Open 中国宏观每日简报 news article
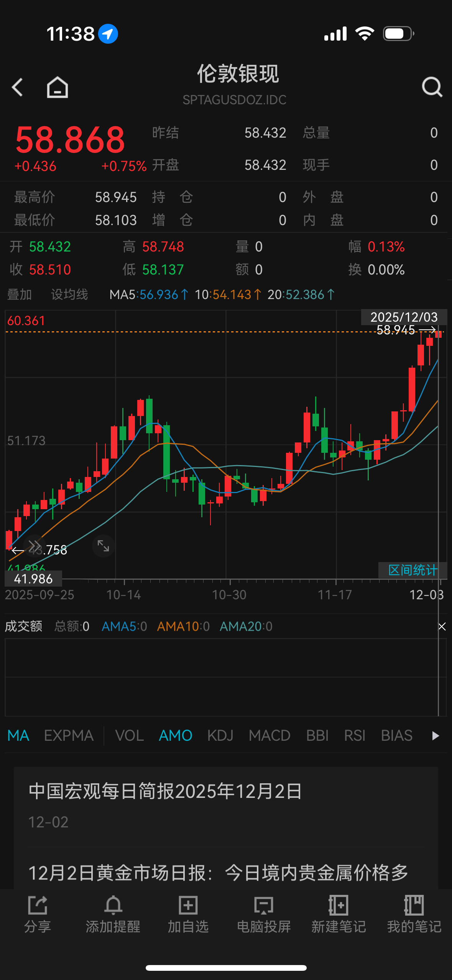452x980 pixels. click(166, 791)
